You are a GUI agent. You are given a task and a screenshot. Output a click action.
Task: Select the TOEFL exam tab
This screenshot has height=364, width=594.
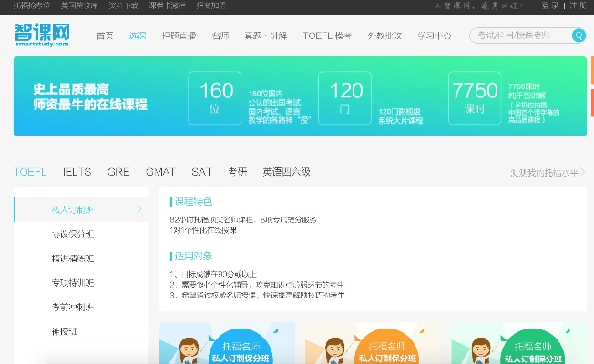(30, 172)
